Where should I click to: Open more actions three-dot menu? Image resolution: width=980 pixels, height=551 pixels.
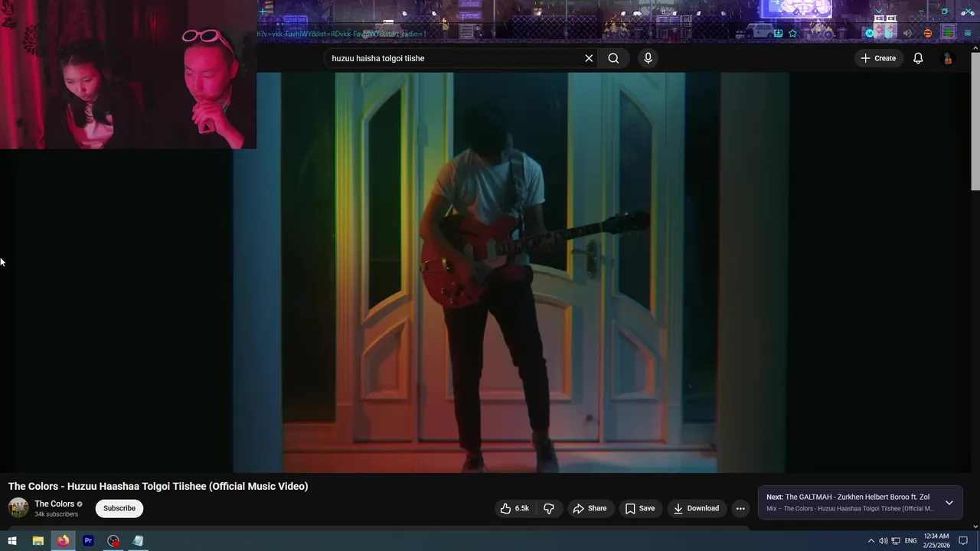pyautogui.click(x=740, y=508)
